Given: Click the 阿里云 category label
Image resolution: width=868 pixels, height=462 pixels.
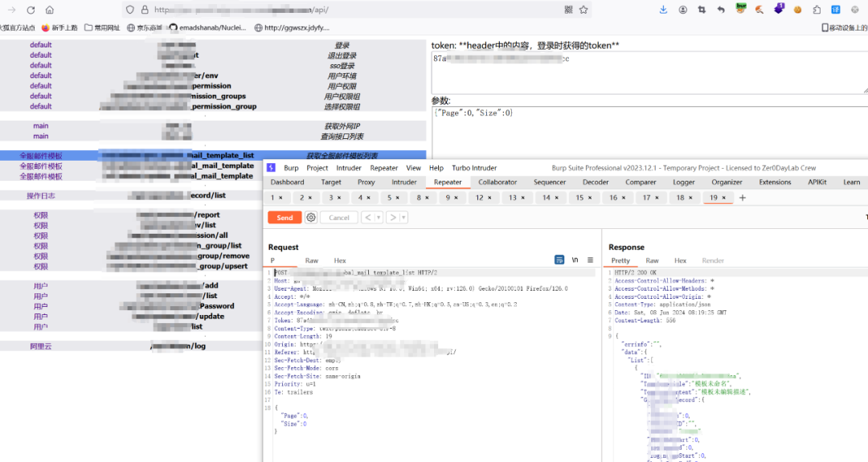Looking at the screenshot, I should 41,346.
